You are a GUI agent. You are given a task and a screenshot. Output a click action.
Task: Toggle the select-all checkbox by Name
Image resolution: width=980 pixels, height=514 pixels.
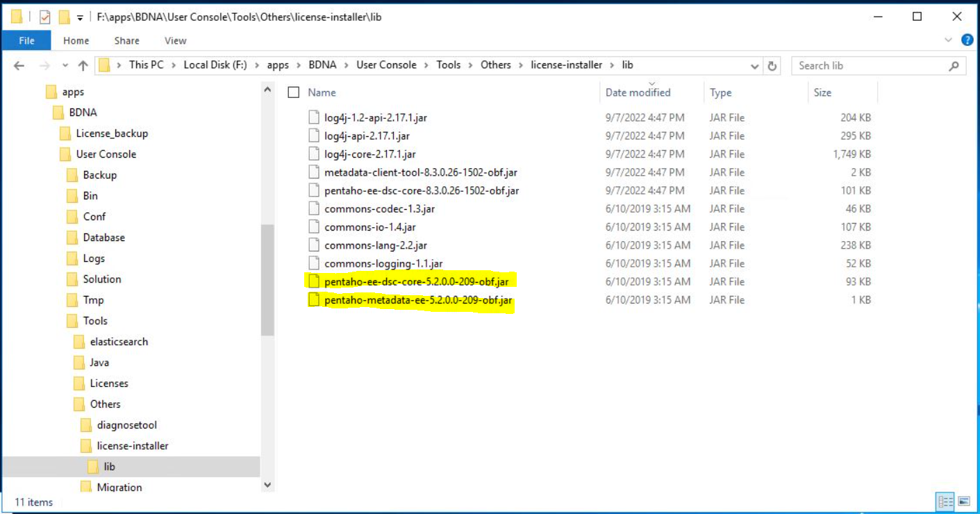pyautogui.click(x=294, y=92)
